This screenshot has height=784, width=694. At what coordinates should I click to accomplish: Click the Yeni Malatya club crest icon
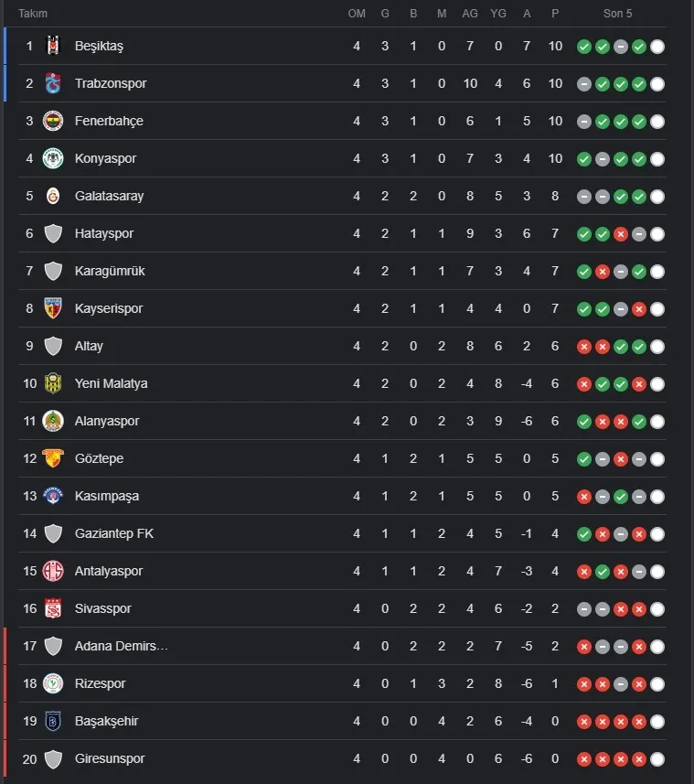click(52, 383)
